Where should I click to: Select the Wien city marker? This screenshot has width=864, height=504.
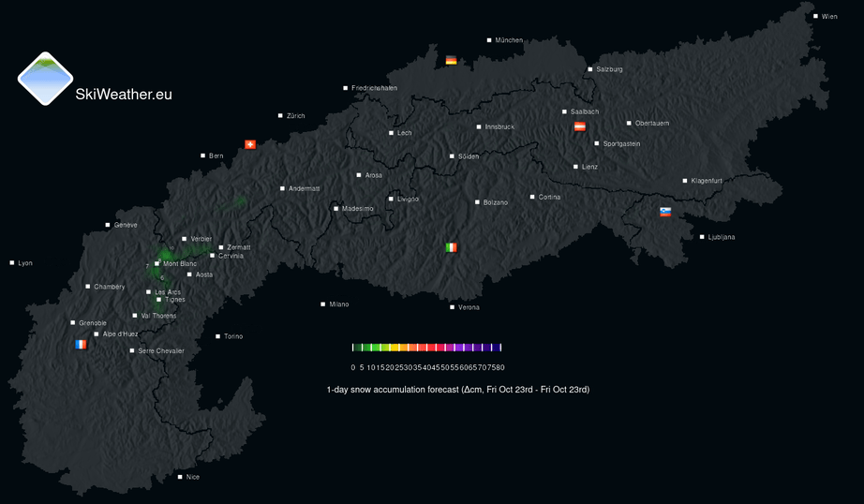click(816, 17)
